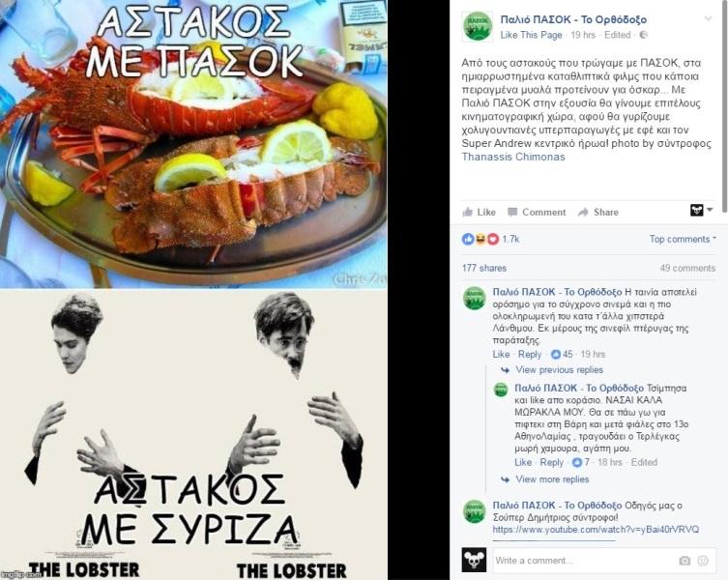Click the 177 shares count
This screenshot has width=728, height=580.
pos(484,268)
